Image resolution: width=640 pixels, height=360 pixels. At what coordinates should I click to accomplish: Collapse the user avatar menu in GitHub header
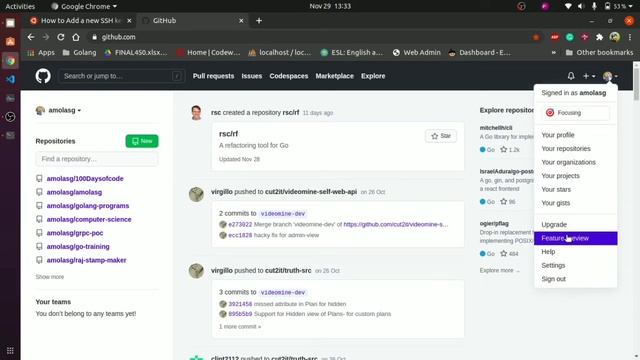tap(610, 76)
